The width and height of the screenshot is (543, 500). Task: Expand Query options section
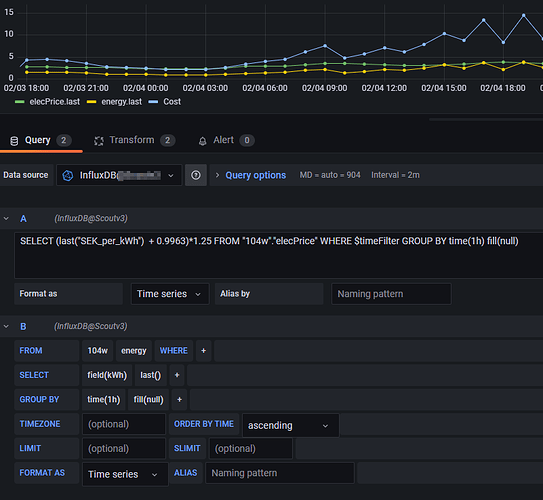[x=251, y=175]
